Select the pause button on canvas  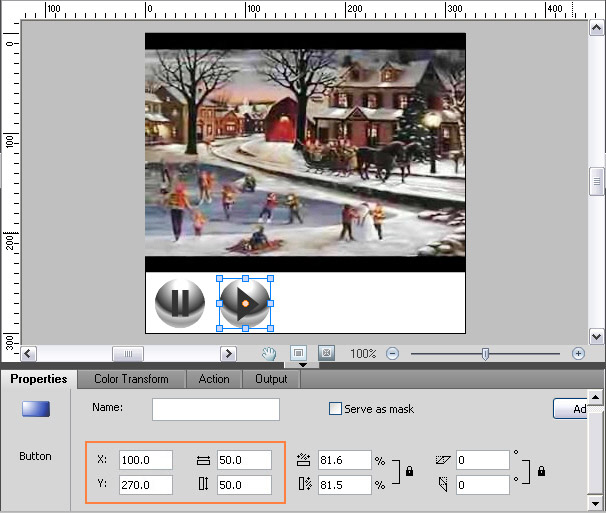[180, 303]
